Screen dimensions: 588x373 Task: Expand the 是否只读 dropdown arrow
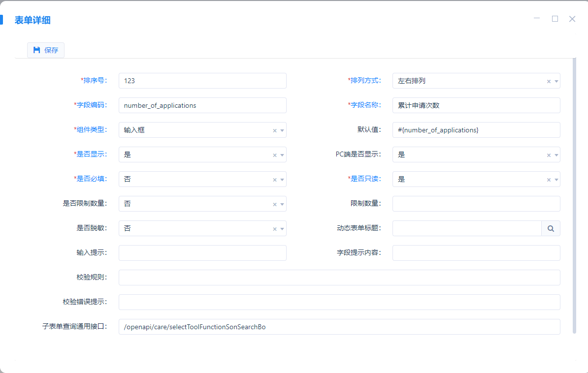pos(556,180)
